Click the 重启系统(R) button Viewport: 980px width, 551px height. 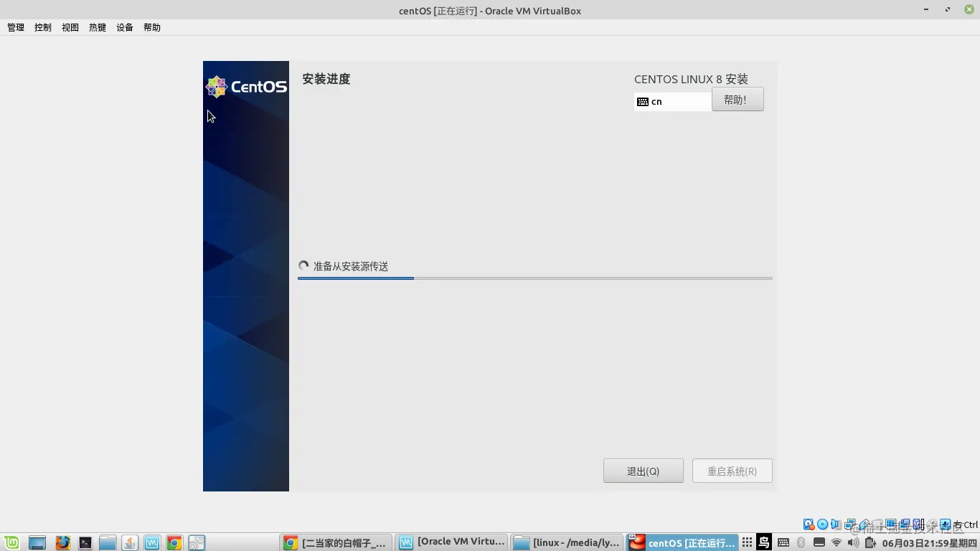point(732,471)
